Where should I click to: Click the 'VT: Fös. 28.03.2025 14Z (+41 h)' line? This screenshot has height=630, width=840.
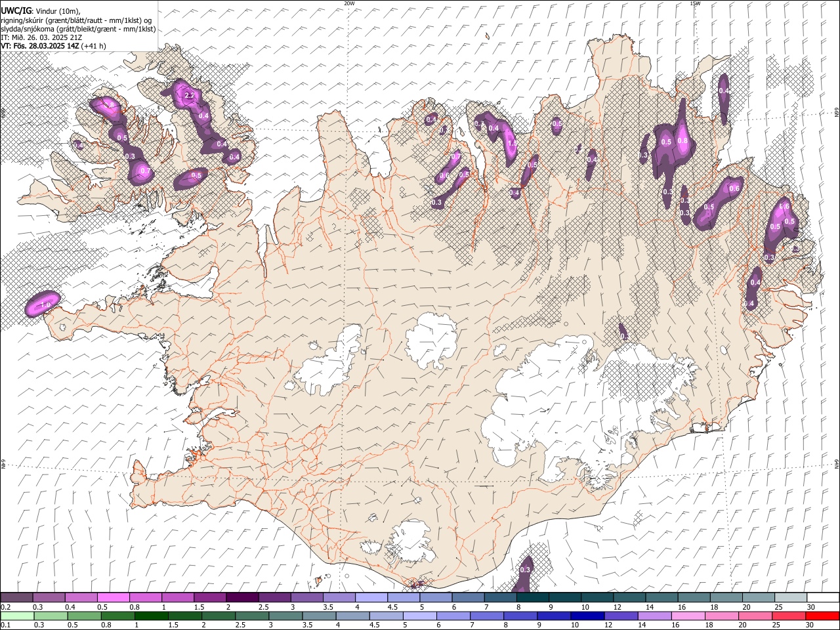[x=53, y=46]
